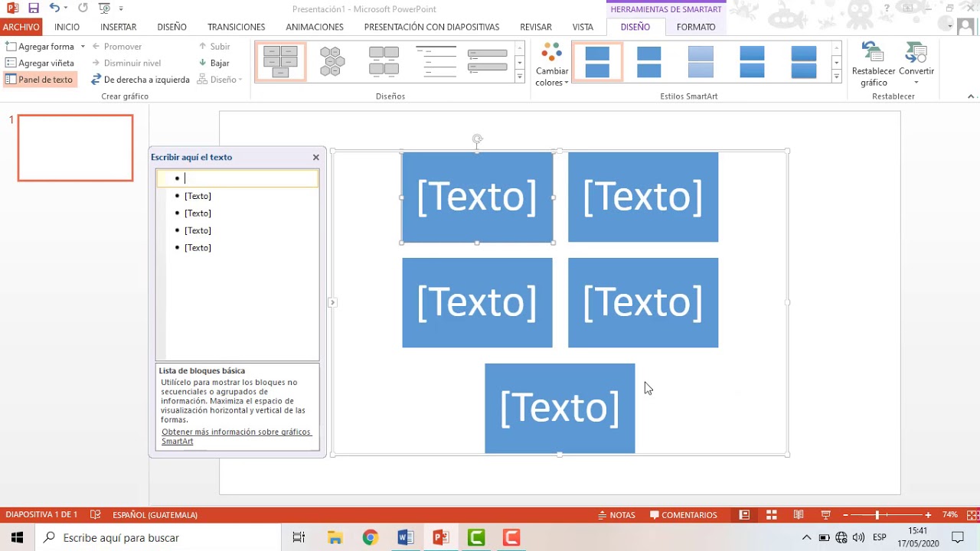This screenshot has width=980, height=551.
Task: Collapse text pane via side arrow tab
Action: [332, 302]
